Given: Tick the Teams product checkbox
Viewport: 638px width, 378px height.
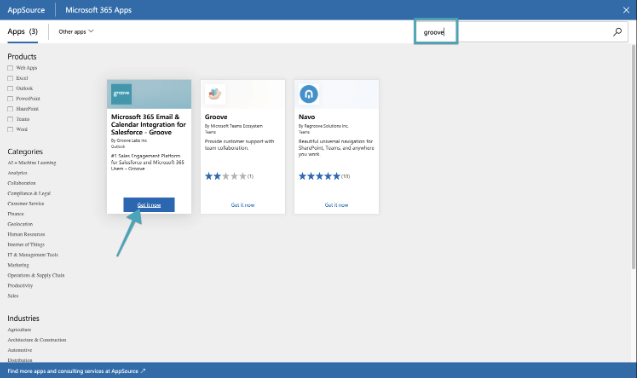Looking at the screenshot, I should (x=10, y=119).
